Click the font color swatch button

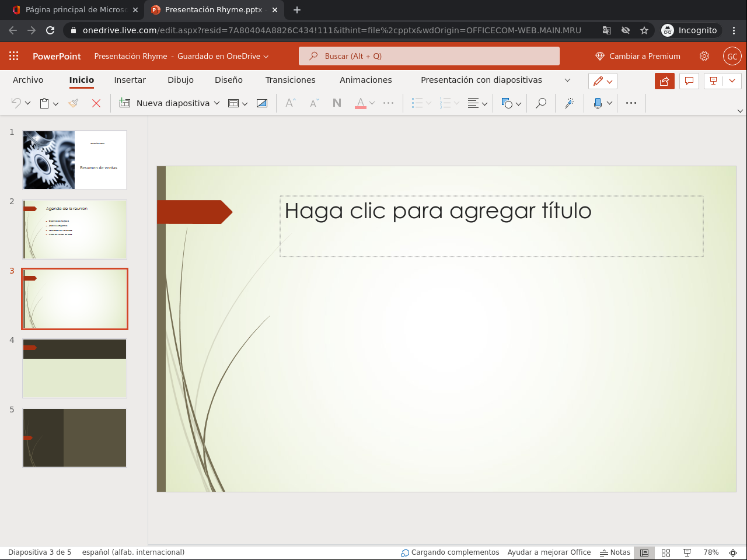[x=361, y=103]
